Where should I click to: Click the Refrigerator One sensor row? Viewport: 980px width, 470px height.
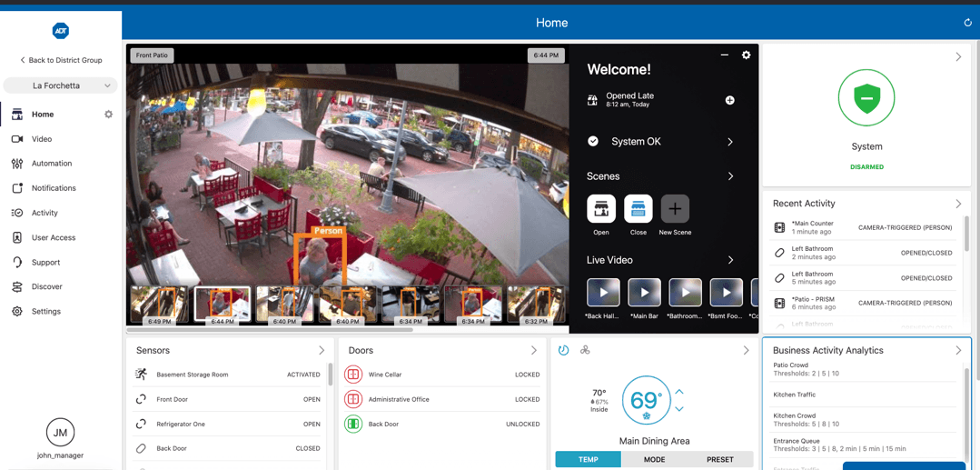click(227, 424)
